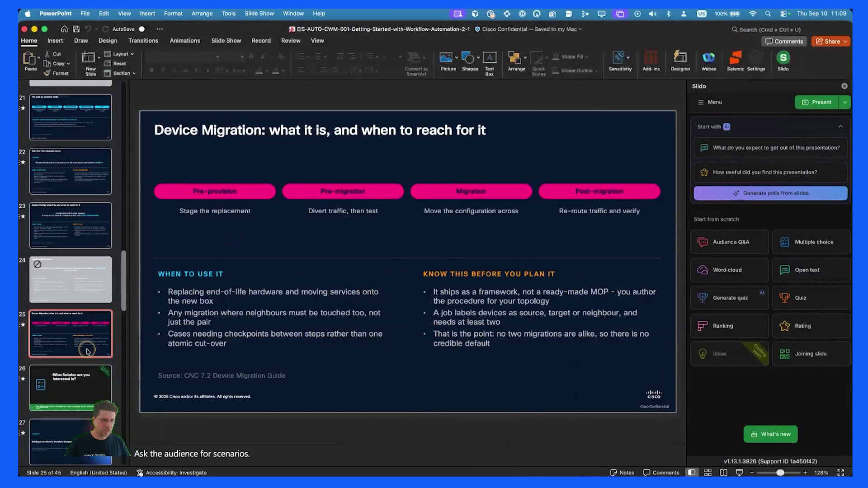Click the Search field in title bar
The height and width of the screenshot is (488, 868).
coord(767,30)
